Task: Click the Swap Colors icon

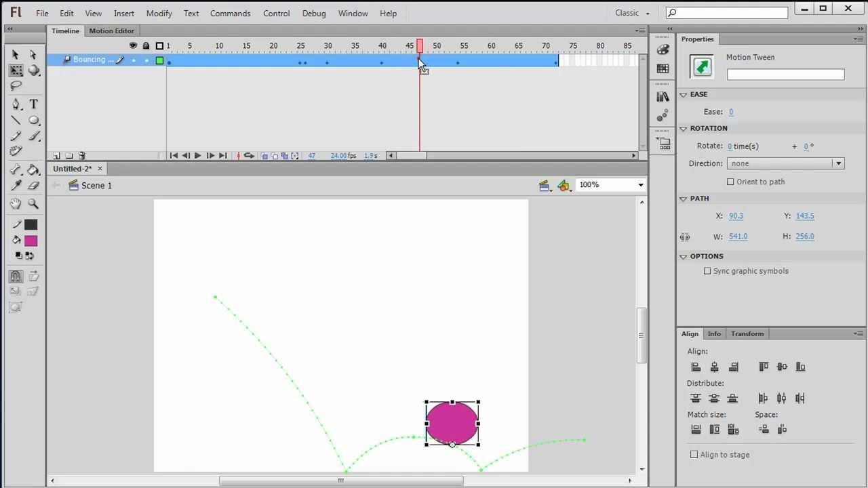Action: pyautogui.click(x=29, y=256)
